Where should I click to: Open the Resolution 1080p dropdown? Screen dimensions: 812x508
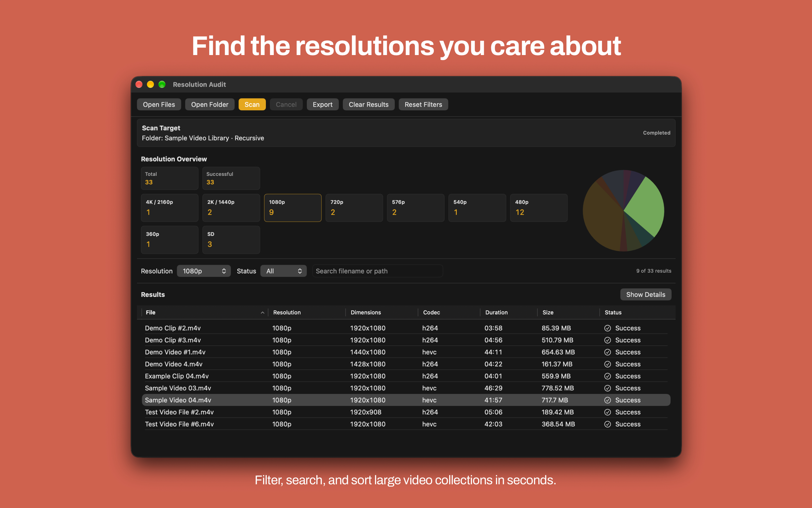pos(204,271)
